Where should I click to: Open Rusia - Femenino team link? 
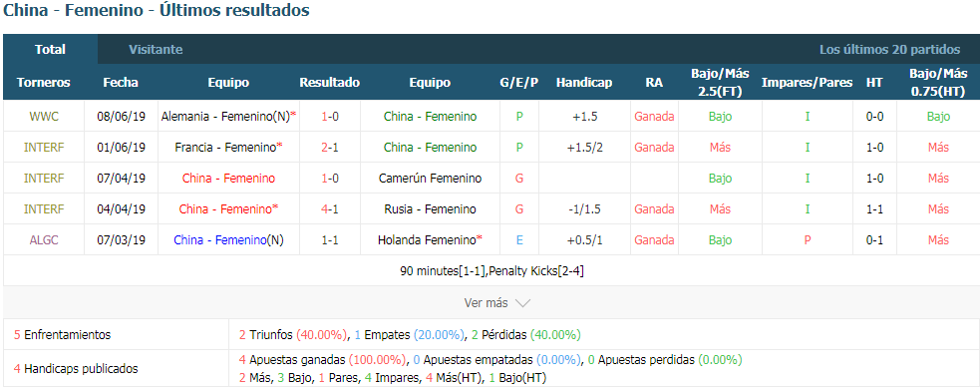[x=430, y=209]
